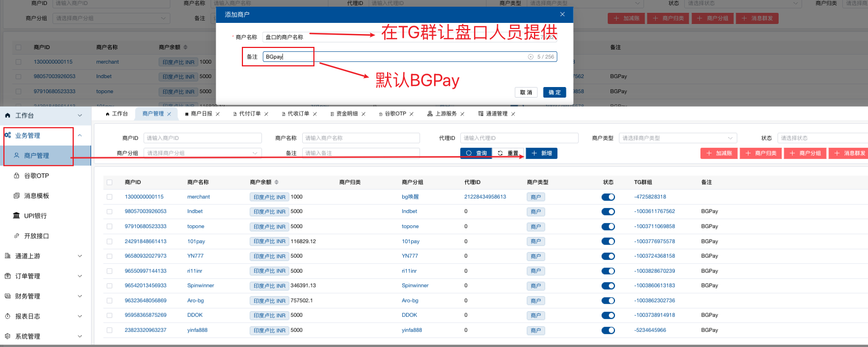The width and height of the screenshot is (868, 347).
Task: Click the clear icon in 备注 dialog field
Action: [531, 57]
